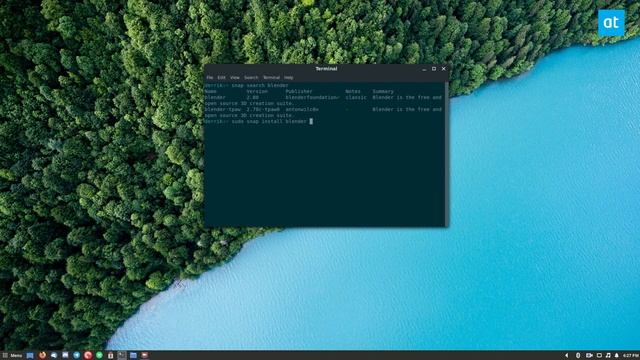This screenshot has width=640, height=360.
Task: Click the show desktop icon beside Menu
Action: [x=30, y=356]
